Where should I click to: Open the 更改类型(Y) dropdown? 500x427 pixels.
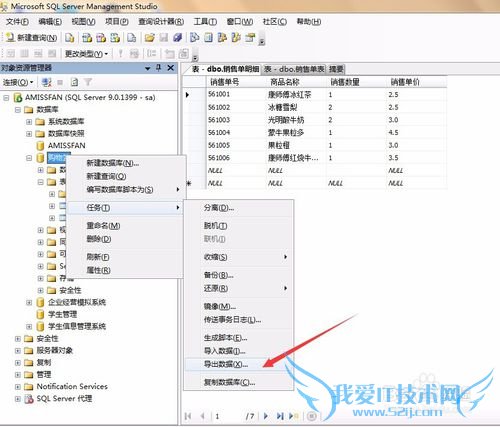click(86, 53)
